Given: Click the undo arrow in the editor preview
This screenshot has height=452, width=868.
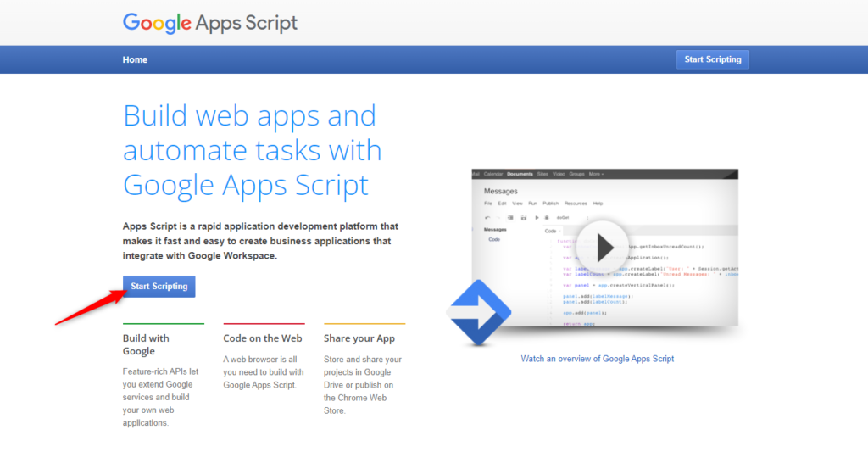Looking at the screenshot, I should (x=487, y=217).
